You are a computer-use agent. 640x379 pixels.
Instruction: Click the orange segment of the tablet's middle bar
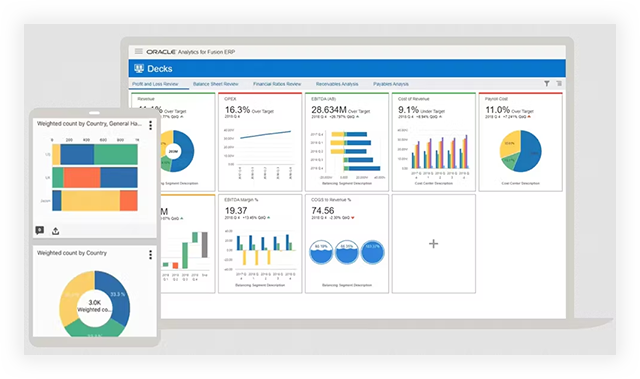point(82,177)
